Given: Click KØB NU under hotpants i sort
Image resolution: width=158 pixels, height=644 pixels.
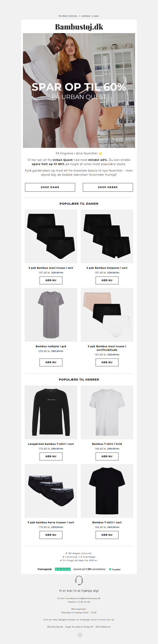Looking at the screenshot, I should 107,280.
